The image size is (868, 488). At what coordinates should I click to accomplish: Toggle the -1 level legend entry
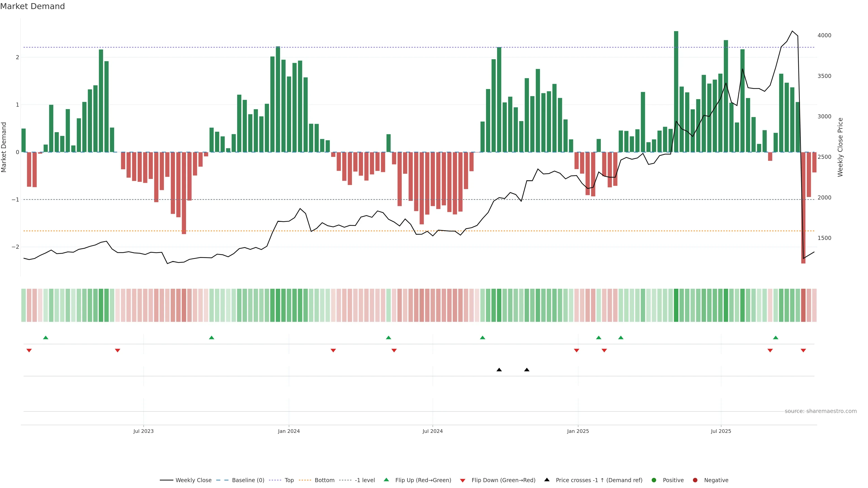pyautogui.click(x=365, y=480)
